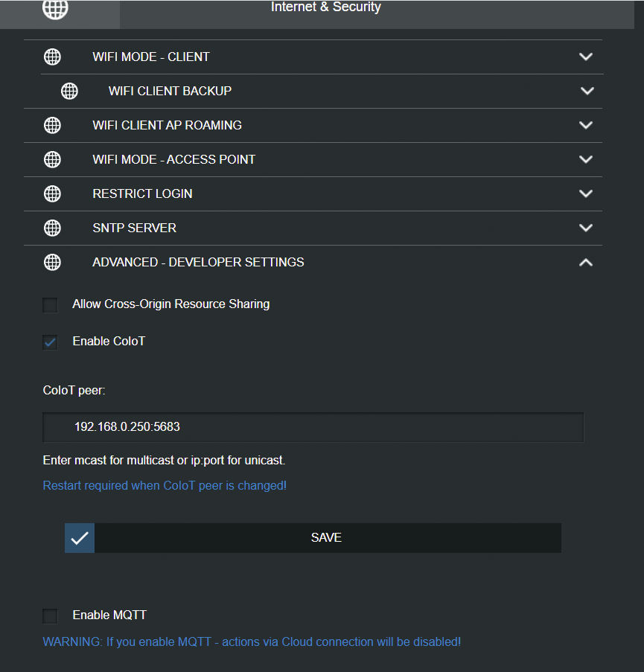Click globe icon beside WIFI CLIENT BACKUP

coord(69,91)
